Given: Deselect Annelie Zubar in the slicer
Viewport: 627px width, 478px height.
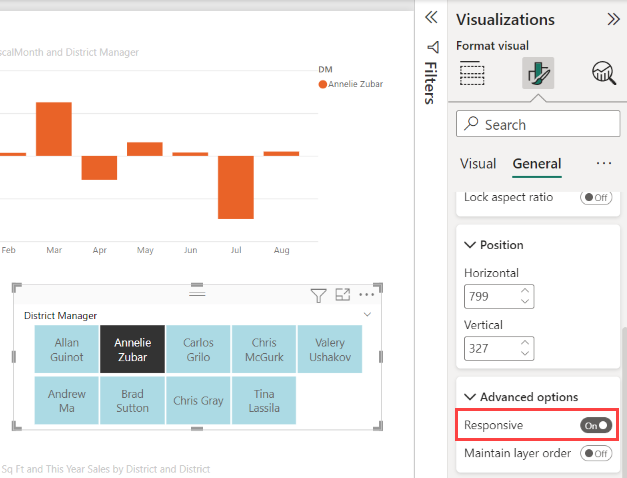Looking at the screenshot, I should coord(132,349).
